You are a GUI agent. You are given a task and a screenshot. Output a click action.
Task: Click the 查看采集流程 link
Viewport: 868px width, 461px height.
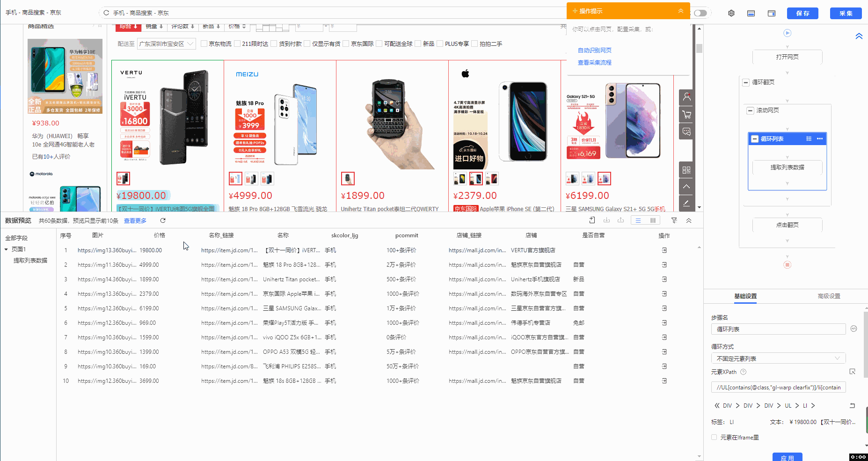(x=595, y=63)
